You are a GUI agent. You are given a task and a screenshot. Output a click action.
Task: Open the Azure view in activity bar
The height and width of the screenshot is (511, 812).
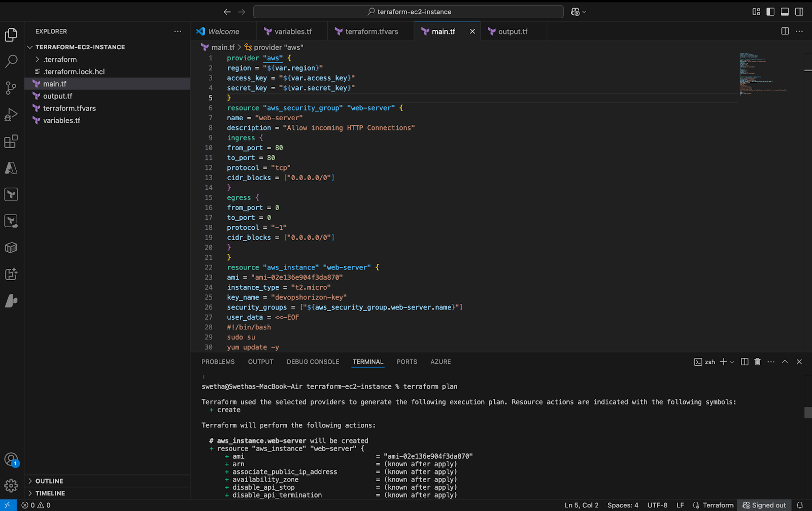(x=11, y=168)
